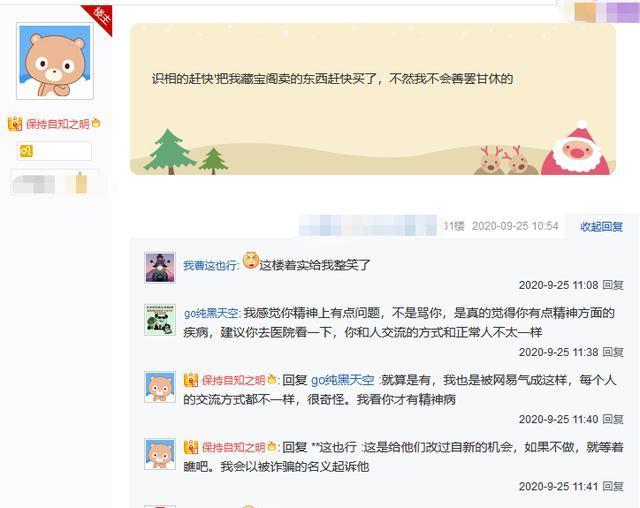The image size is (640, 508).
Task: Open bear avatar on 11:40 reply
Action: [x=160, y=387]
